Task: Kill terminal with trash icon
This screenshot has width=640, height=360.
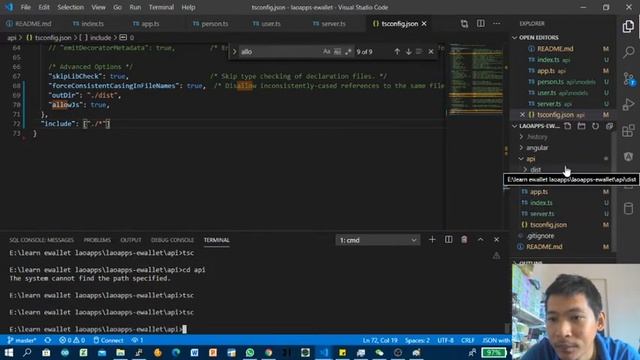Action: click(464, 240)
